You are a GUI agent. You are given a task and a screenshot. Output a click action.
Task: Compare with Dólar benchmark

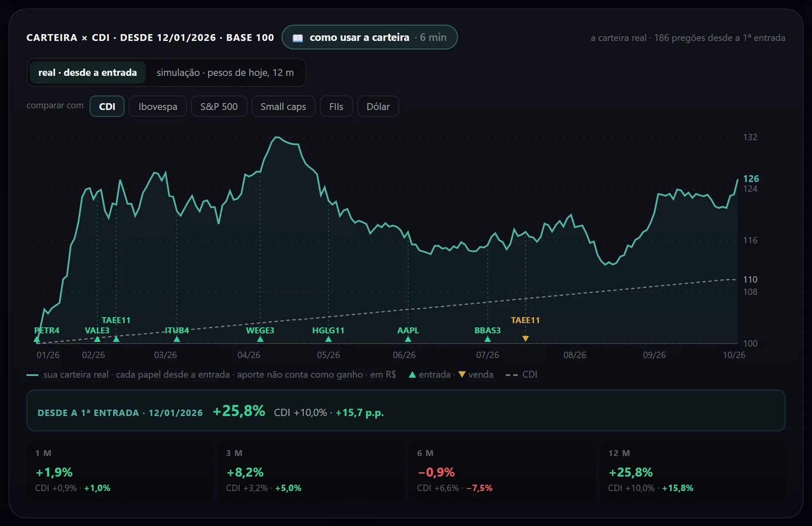378,106
